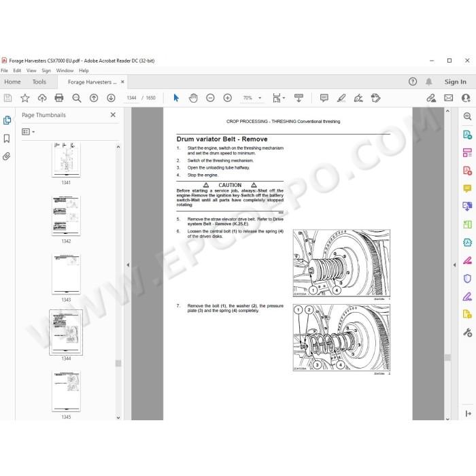The width and height of the screenshot is (476, 476).
Task: Go to next page arrow icon
Action: click(111, 98)
